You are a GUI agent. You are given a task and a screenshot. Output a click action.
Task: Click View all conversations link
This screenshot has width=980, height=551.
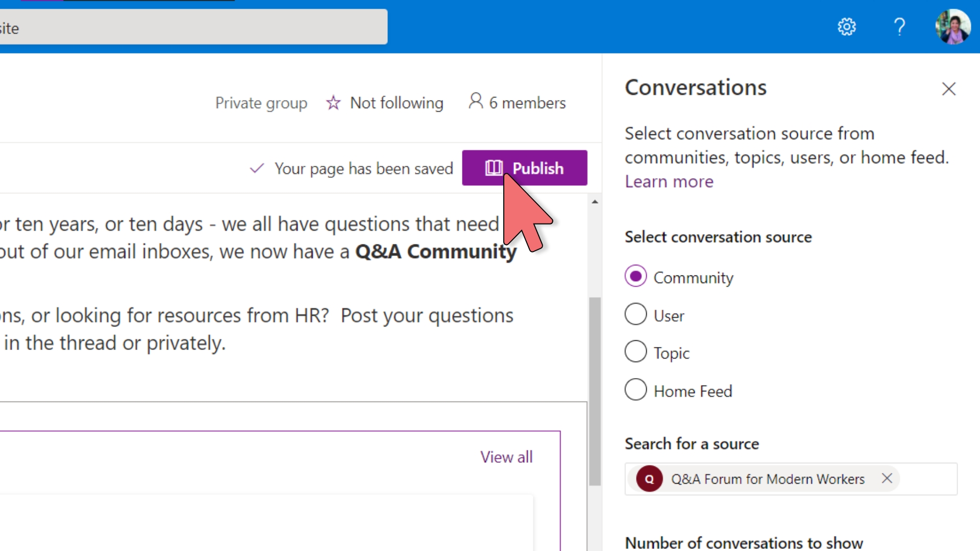[506, 457]
